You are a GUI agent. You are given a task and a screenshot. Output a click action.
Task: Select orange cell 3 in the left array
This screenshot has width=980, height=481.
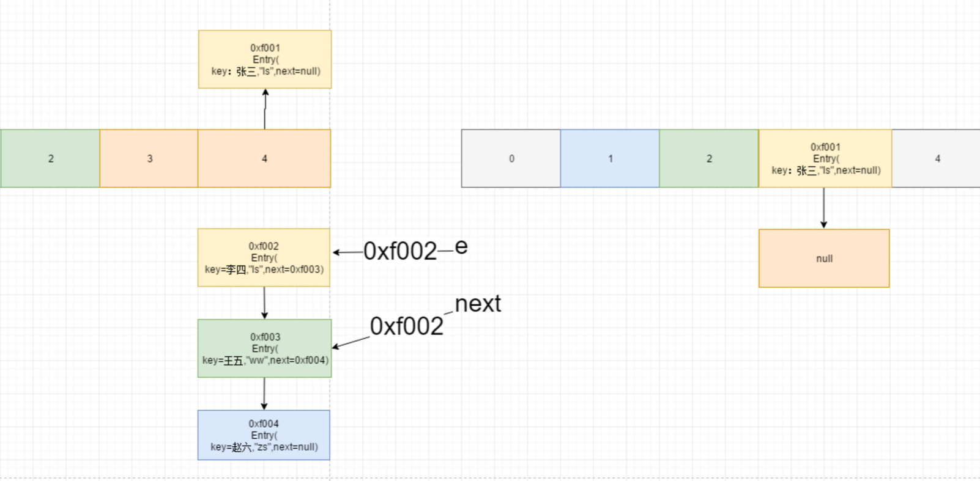pyautogui.click(x=149, y=158)
